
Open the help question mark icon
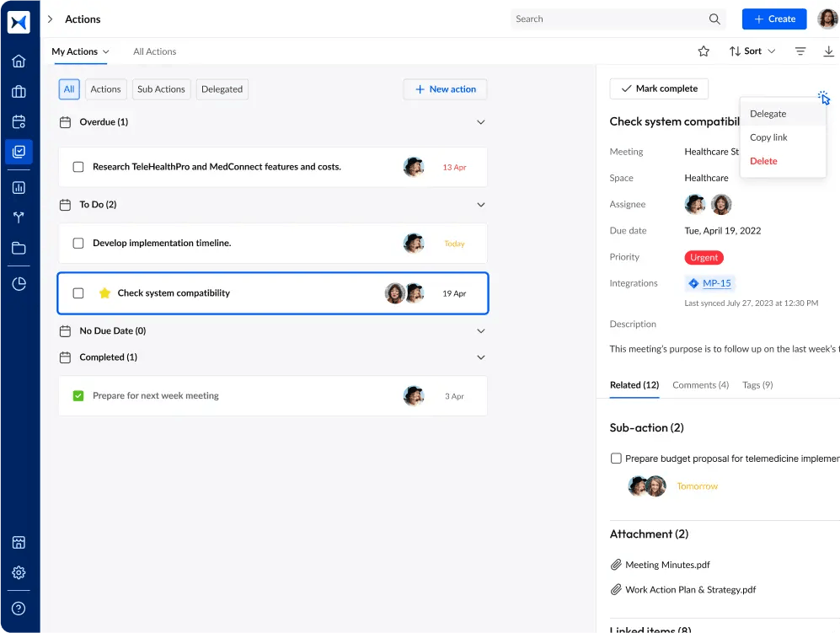coord(19,608)
